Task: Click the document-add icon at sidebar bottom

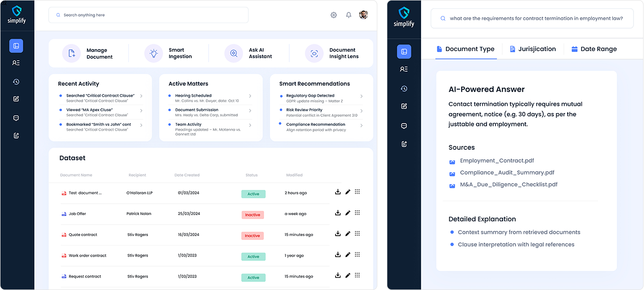Action: click(x=16, y=135)
